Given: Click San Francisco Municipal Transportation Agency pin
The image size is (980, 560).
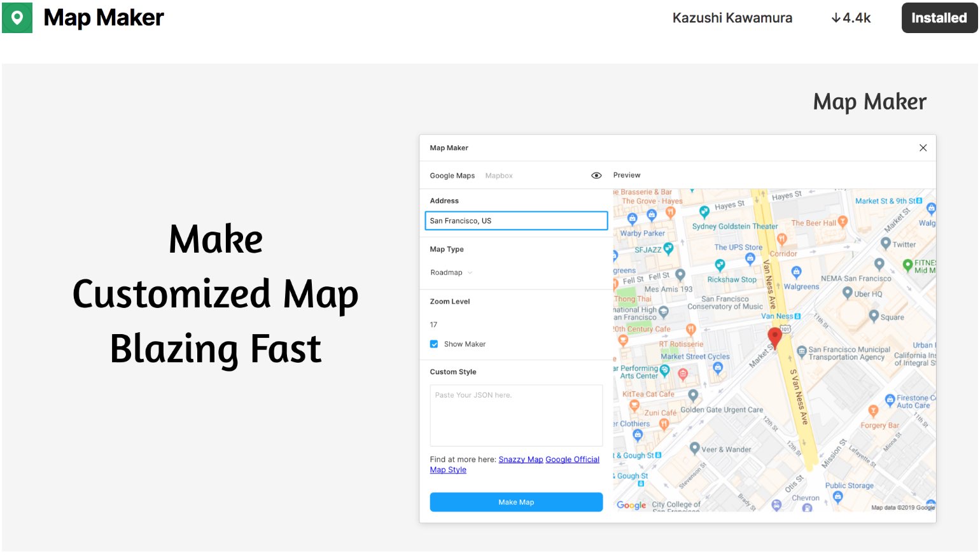Looking at the screenshot, I should (x=802, y=351).
